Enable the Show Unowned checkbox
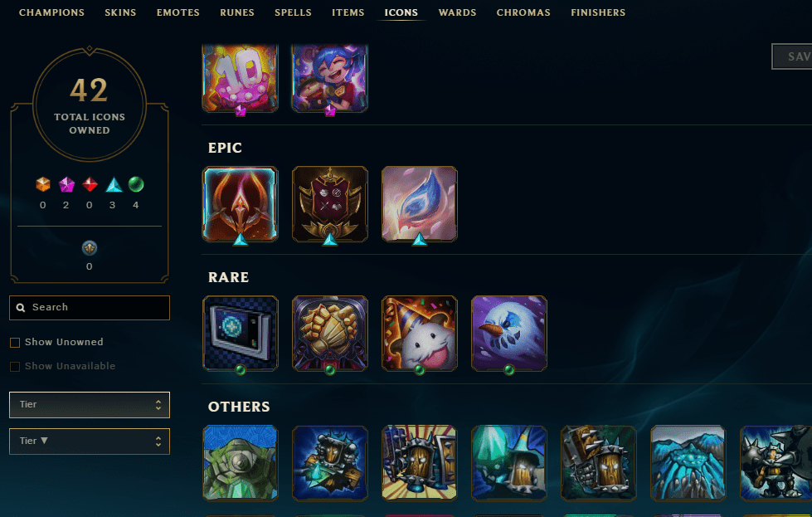Viewport: 812px width, 517px height. [15, 343]
